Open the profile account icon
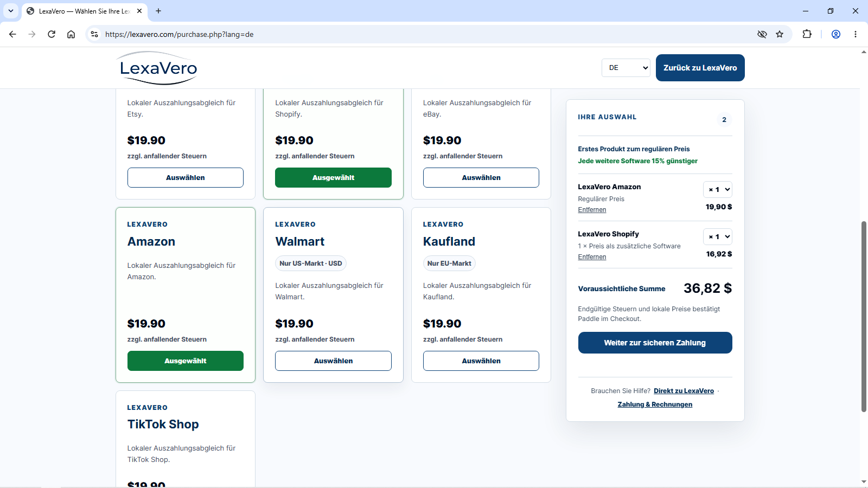This screenshot has width=868, height=488. tap(836, 34)
